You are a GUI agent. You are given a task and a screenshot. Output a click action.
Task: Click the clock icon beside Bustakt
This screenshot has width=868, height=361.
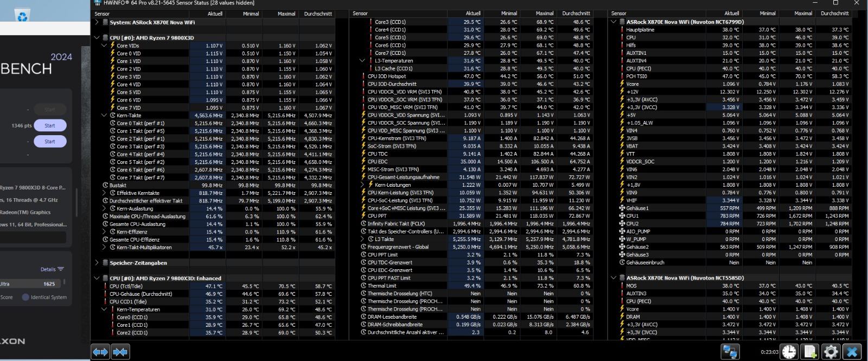point(105,185)
